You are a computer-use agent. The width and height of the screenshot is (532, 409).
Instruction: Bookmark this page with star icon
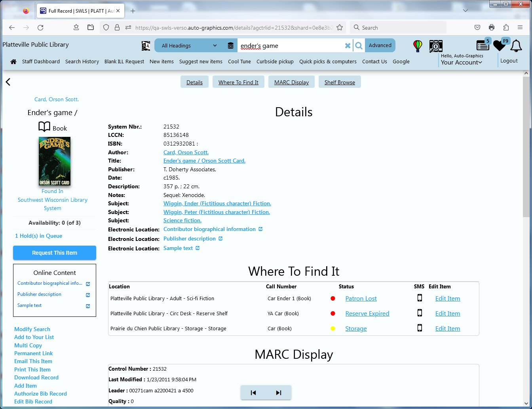click(339, 28)
